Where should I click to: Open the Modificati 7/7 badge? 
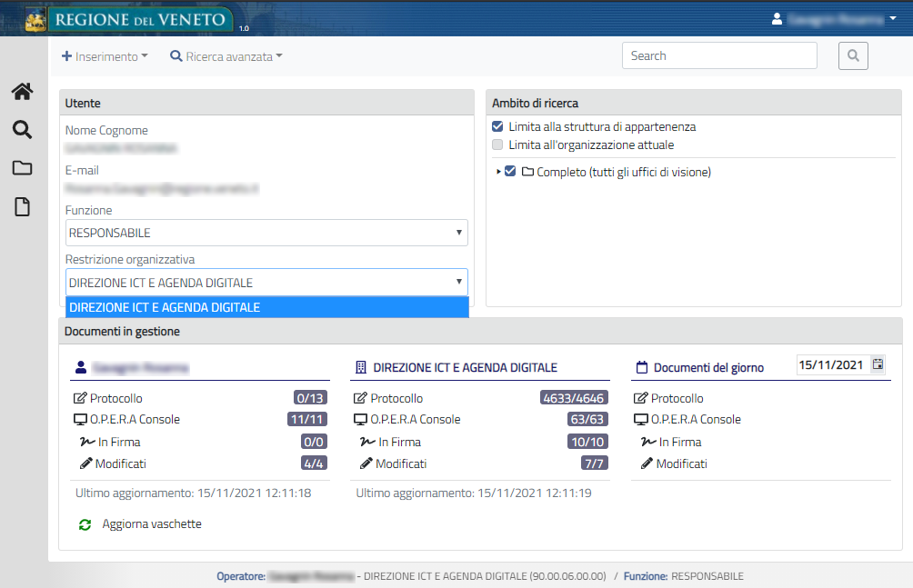pos(595,463)
